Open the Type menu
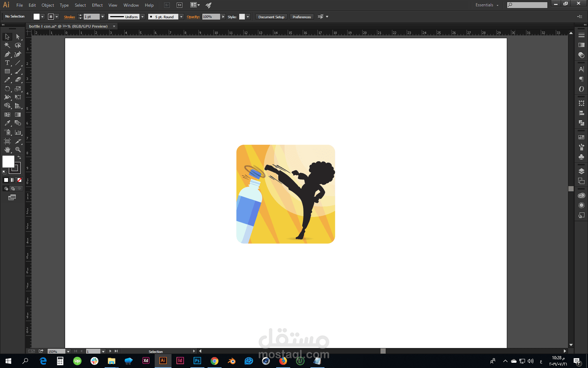Viewport: 588px width, 368px height. [x=64, y=5]
